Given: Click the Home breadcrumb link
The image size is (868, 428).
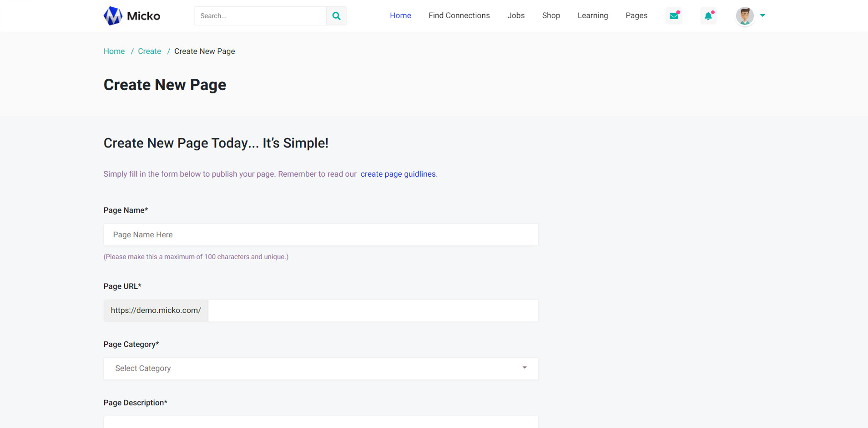Looking at the screenshot, I should click(114, 51).
